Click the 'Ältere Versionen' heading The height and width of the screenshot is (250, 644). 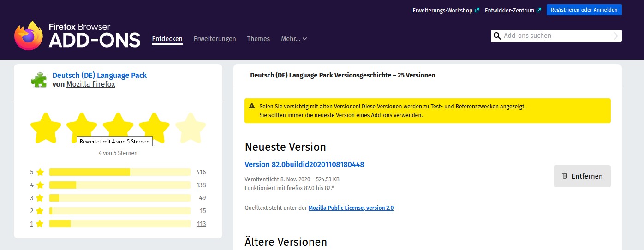click(286, 242)
